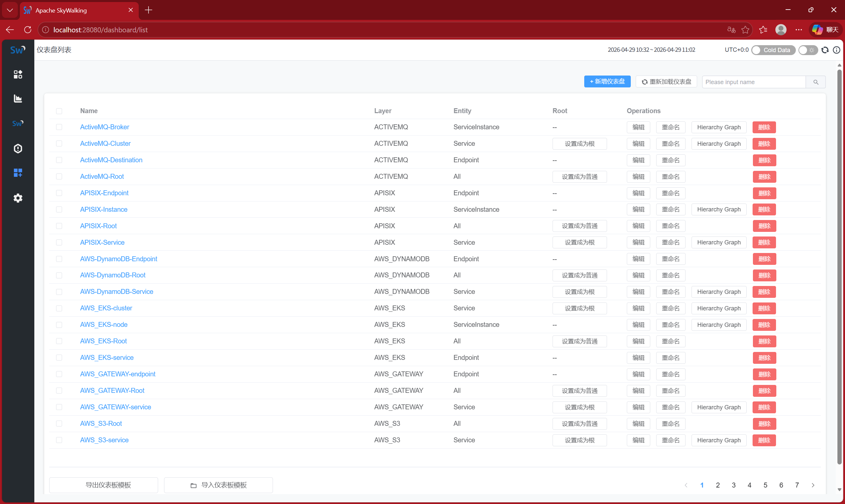Click 导出仪表板模板 button

coord(103,485)
